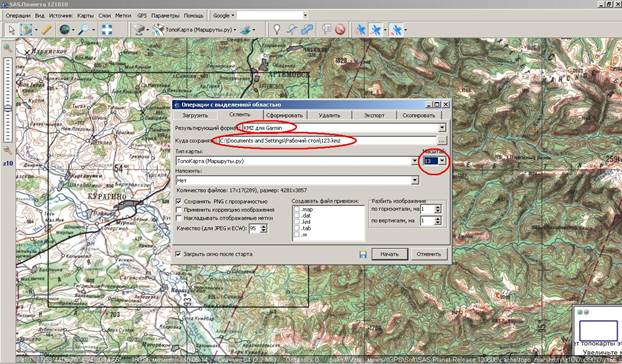Open the map type dropdown ТопоКарта

point(415,161)
